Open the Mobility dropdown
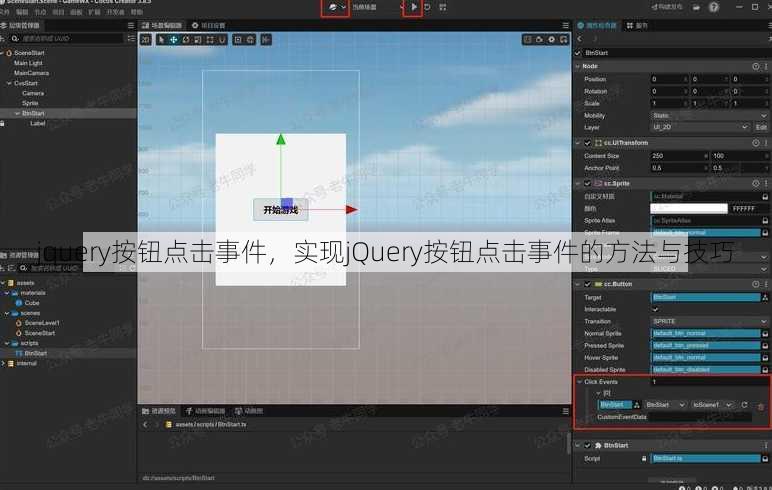 coord(709,115)
